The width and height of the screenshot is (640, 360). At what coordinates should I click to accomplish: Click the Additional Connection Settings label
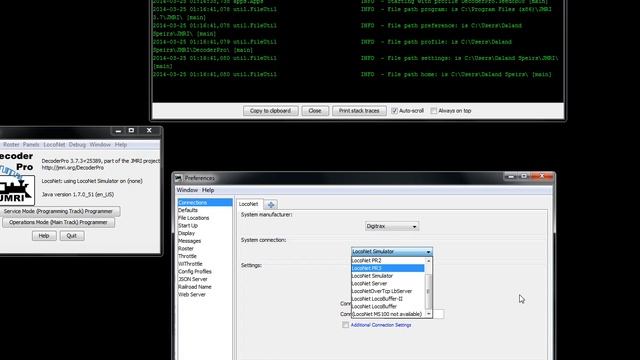coord(381,325)
